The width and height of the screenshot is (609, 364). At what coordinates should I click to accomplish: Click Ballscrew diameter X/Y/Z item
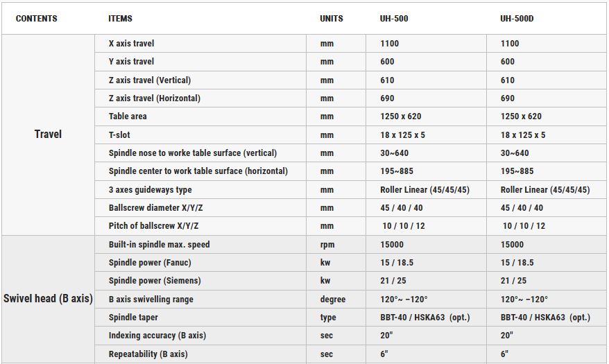click(156, 207)
